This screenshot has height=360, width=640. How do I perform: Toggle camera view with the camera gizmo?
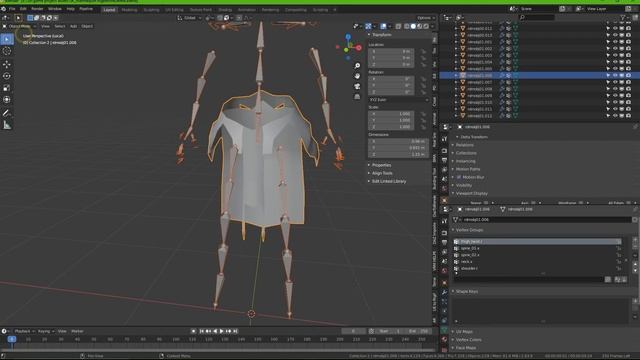(357, 86)
